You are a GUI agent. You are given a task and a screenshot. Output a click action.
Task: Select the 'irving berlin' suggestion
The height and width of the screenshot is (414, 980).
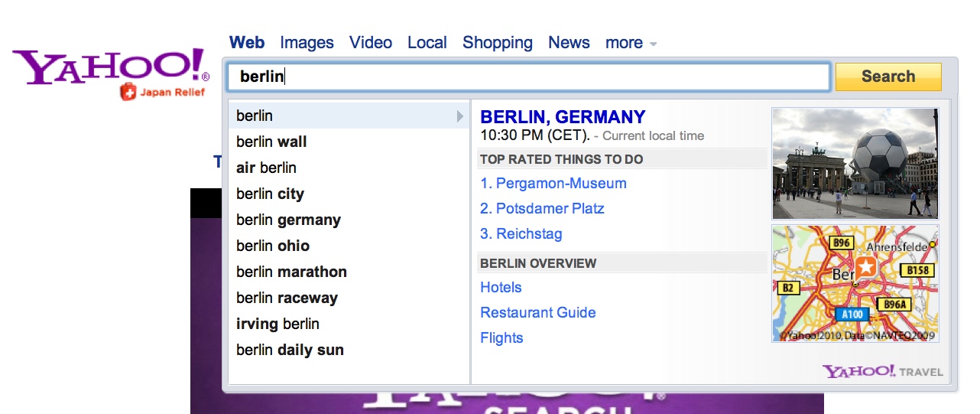(x=349, y=324)
